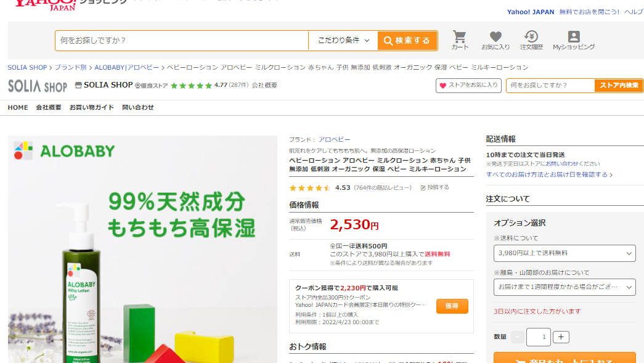644x363 pixels.
Task: Open 会社概要 store menu item
Action: click(x=49, y=108)
